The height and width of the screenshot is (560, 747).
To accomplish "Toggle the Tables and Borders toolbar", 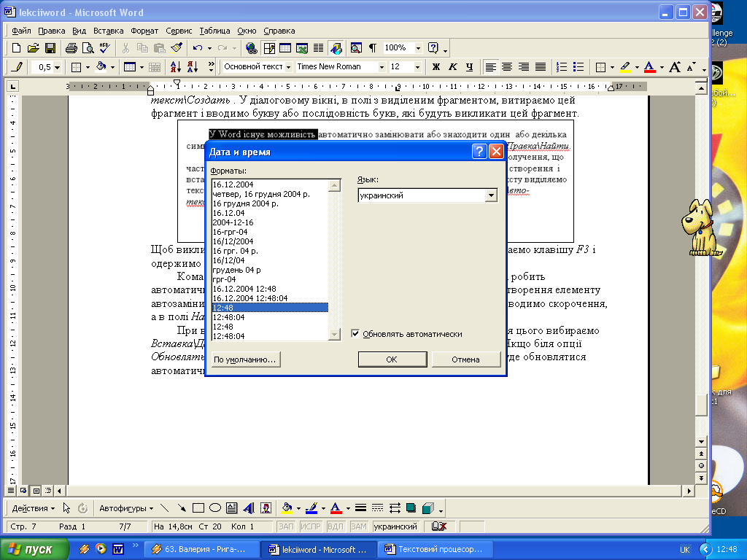I will tap(268, 47).
